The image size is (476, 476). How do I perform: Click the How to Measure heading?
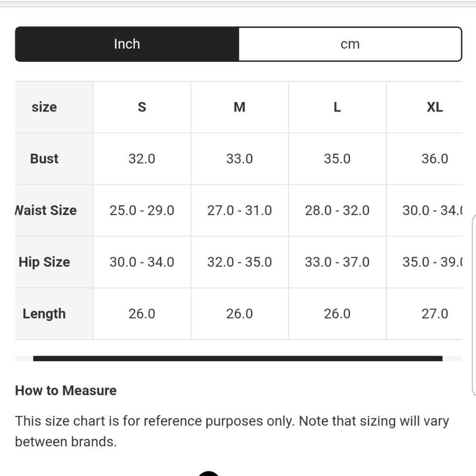[x=66, y=390]
